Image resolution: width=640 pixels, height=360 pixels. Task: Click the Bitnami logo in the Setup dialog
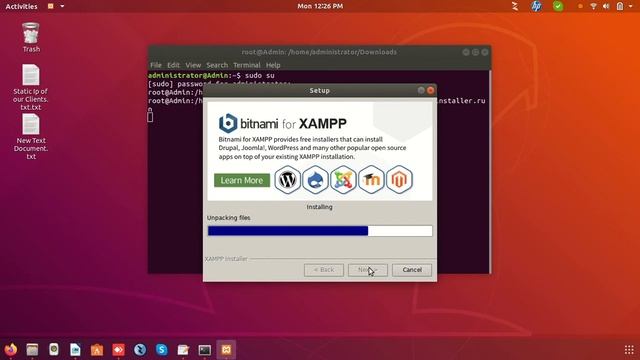click(x=228, y=123)
